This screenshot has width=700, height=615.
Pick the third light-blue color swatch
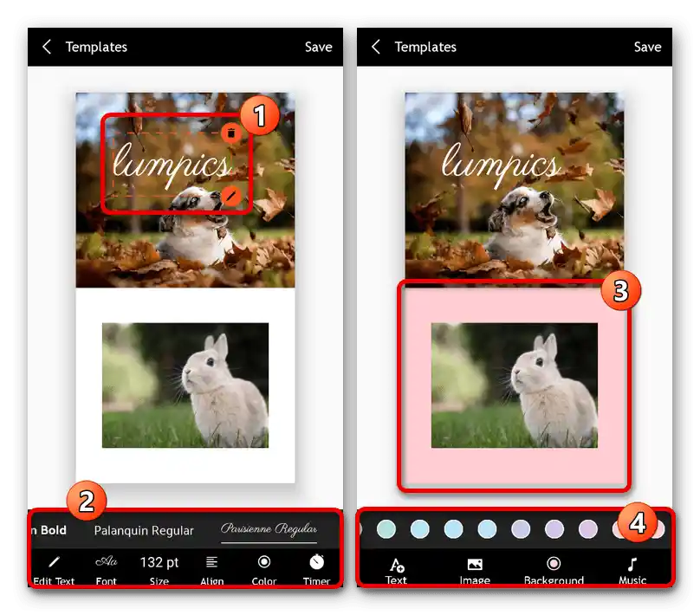pos(454,529)
